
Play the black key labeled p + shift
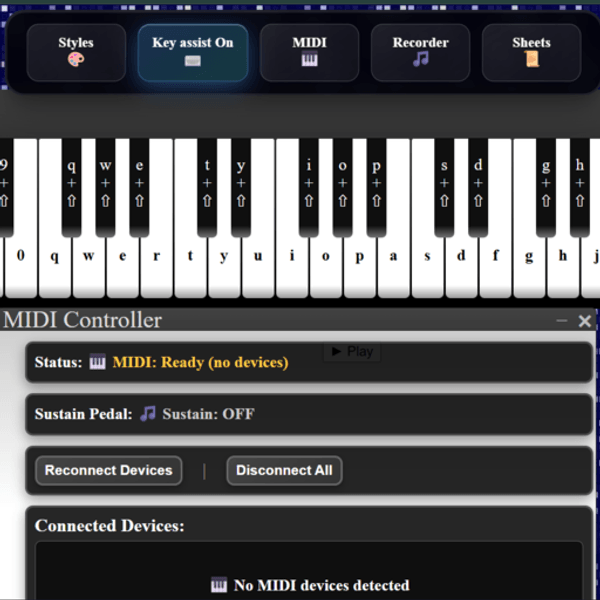click(377, 188)
